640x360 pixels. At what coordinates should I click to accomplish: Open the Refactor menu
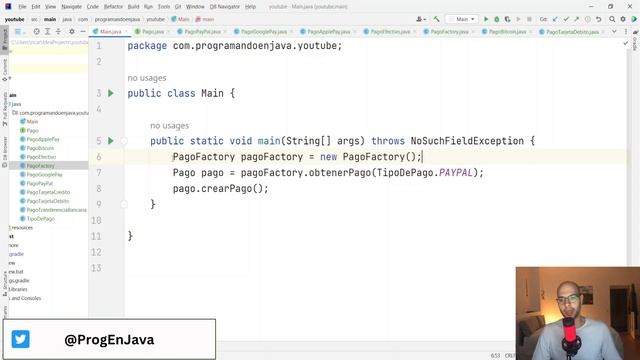click(113, 7)
